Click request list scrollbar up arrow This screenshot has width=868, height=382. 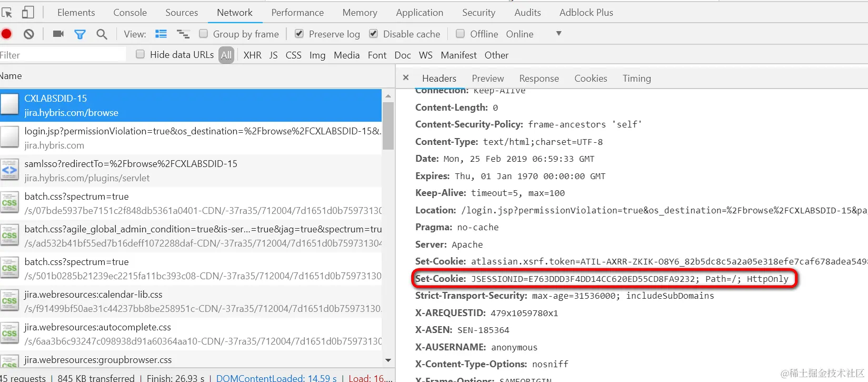click(x=388, y=96)
